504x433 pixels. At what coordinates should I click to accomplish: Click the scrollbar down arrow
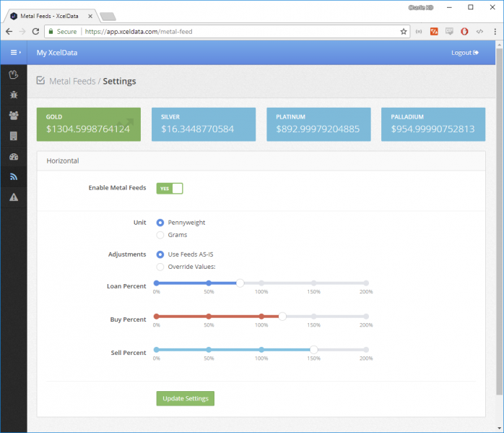click(x=499, y=428)
